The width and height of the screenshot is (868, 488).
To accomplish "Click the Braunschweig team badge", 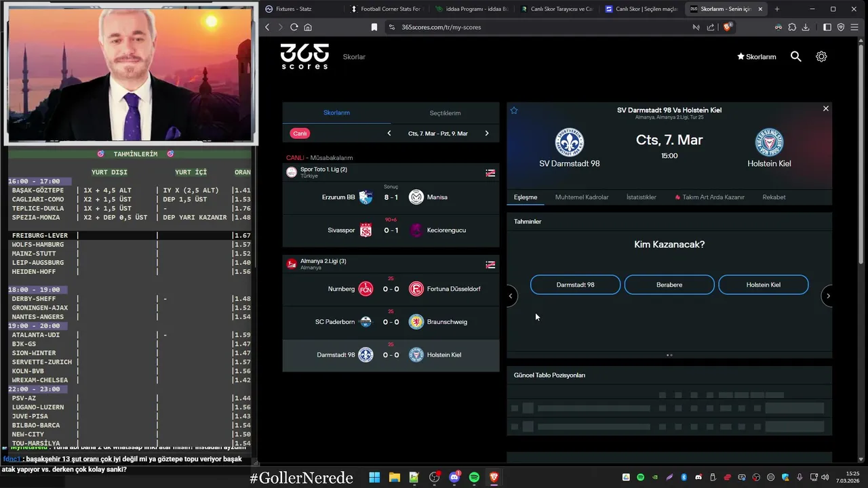I will pos(416,322).
